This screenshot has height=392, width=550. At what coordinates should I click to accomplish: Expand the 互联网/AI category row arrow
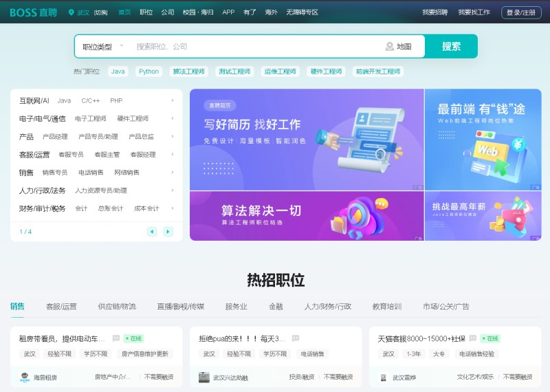[173, 100]
